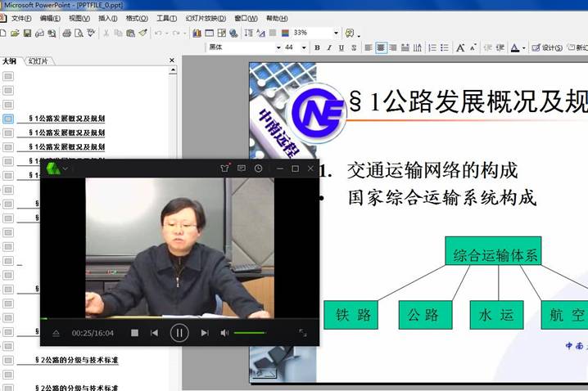The image size is (588, 391).
Task: Click the video progress bar
Action: (179, 319)
